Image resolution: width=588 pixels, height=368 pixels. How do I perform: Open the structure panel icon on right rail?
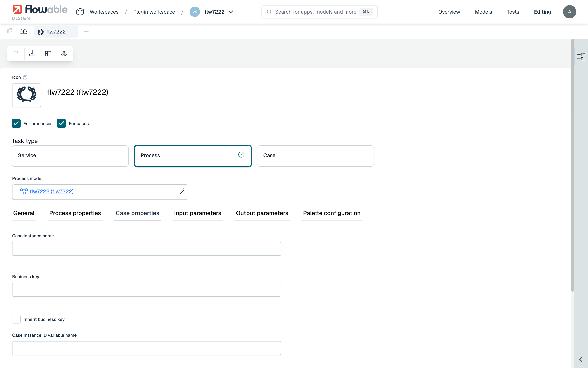pos(581,57)
